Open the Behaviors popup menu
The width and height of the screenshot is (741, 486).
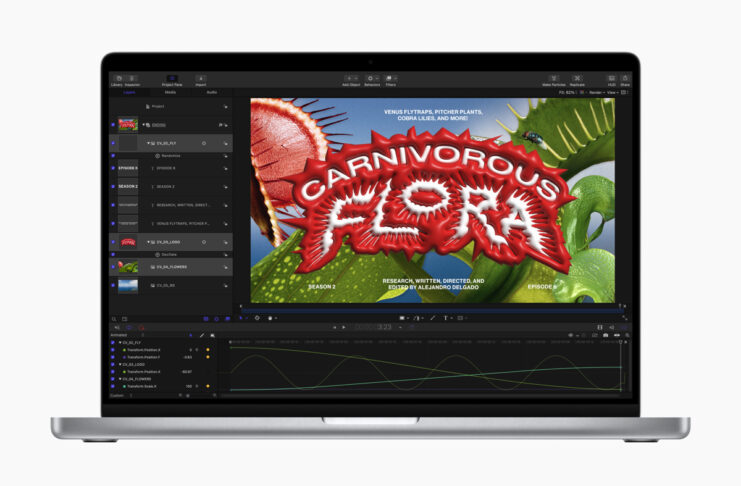pyautogui.click(x=372, y=80)
